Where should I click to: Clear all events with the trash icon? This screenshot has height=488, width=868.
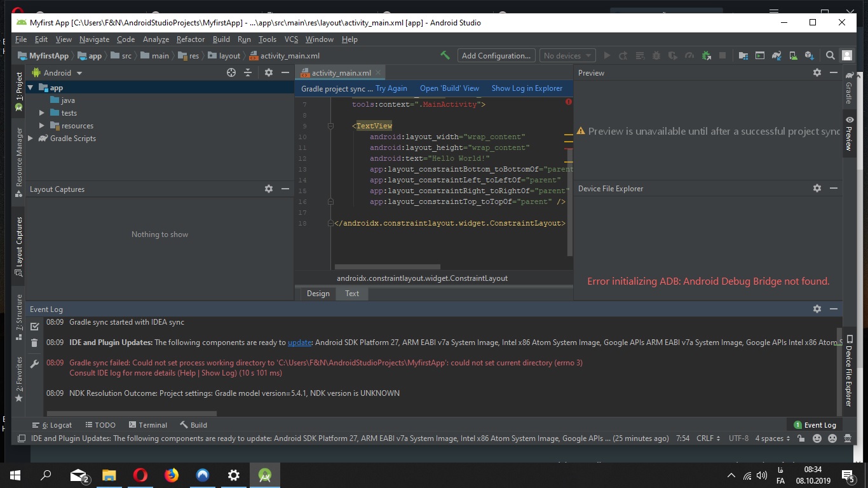pyautogui.click(x=34, y=343)
